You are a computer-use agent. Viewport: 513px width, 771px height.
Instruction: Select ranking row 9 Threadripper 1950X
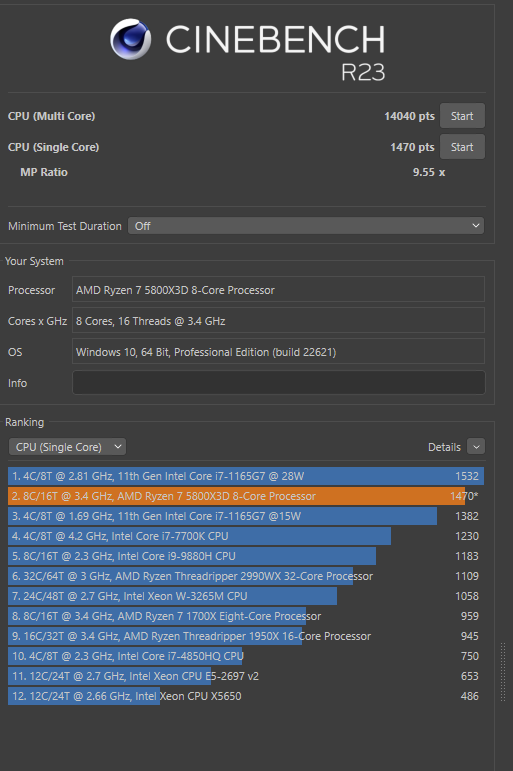pos(246,636)
